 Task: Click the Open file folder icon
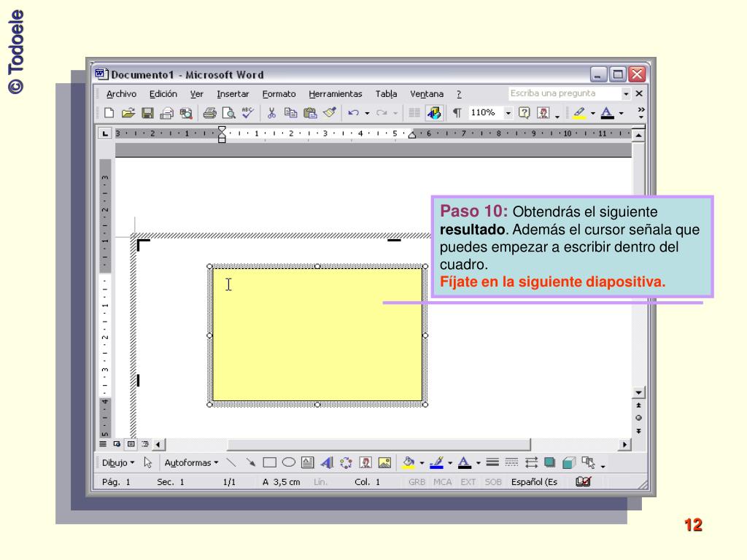click(128, 113)
